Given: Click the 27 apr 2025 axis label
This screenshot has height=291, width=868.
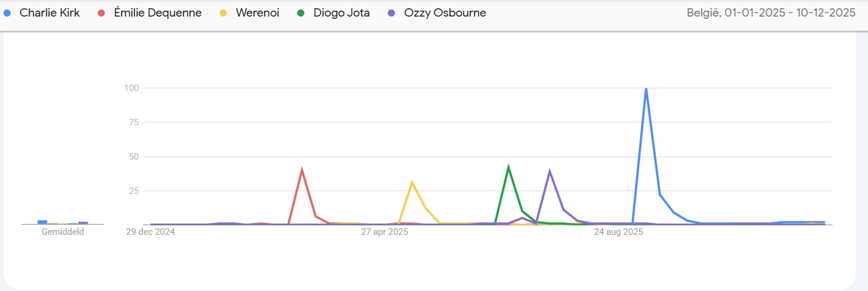Looking at the screenshot, I should click(385, 232).
